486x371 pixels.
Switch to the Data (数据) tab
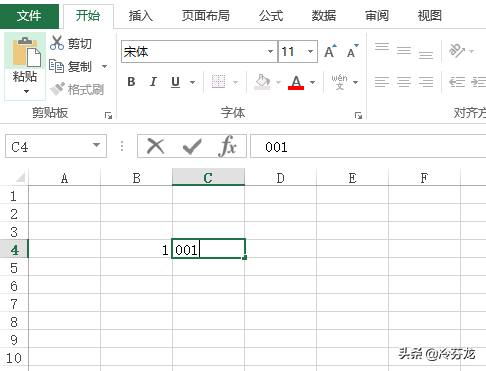coord(324,16)
